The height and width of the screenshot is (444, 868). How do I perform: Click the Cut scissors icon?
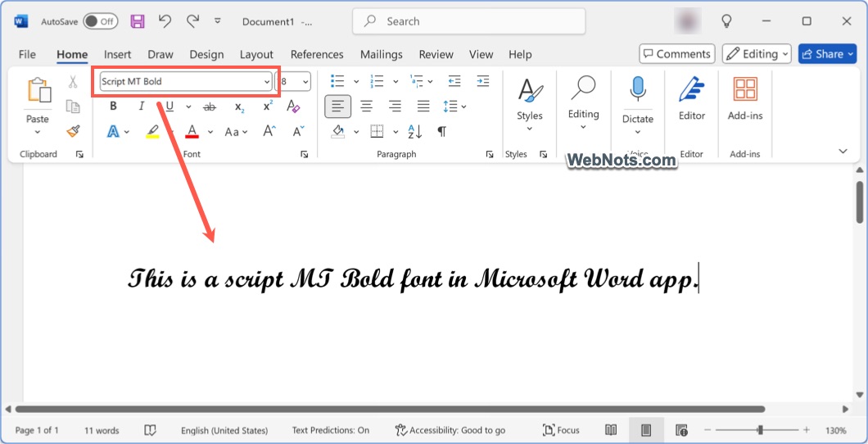pyautogui.click(x=73, y=82)
